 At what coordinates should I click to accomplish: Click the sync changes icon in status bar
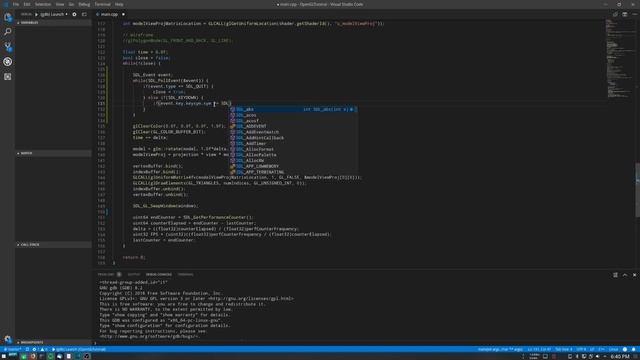coord(27,349)
